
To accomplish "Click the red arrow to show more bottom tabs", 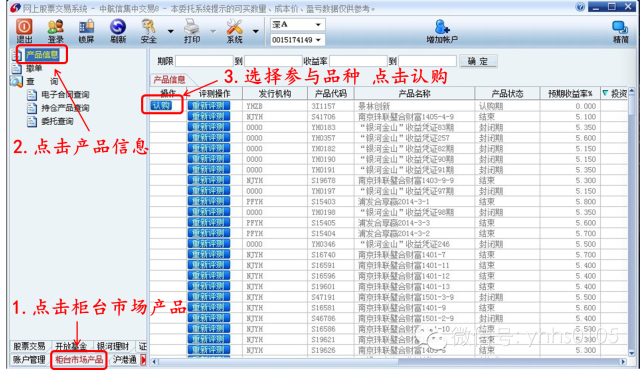I will point(143,359).
